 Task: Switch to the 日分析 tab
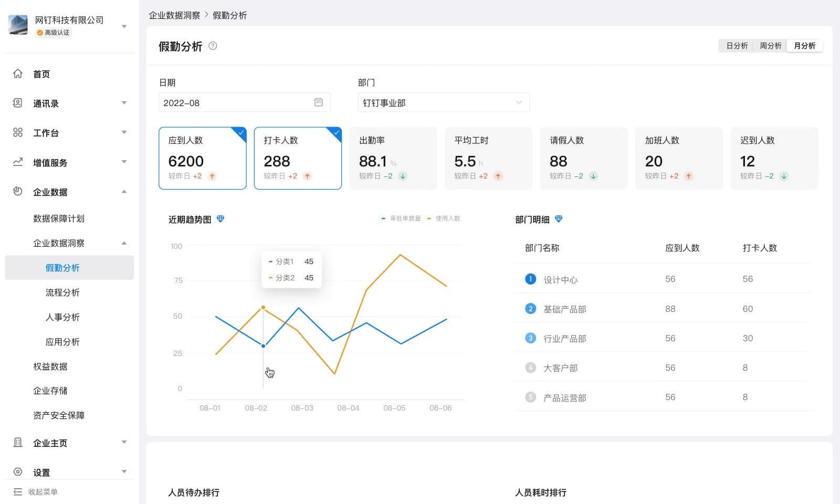pyautogui.click(x=736, y=46)
